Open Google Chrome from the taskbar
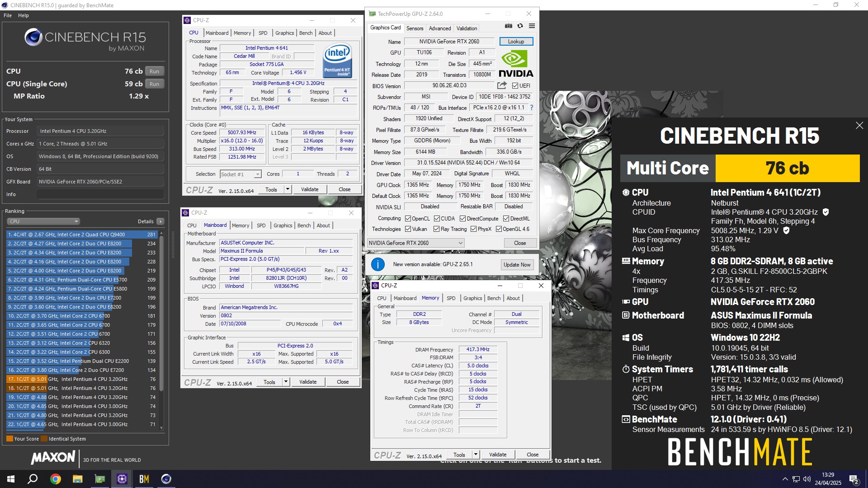 pyautogui.click(x=55, y=479)
